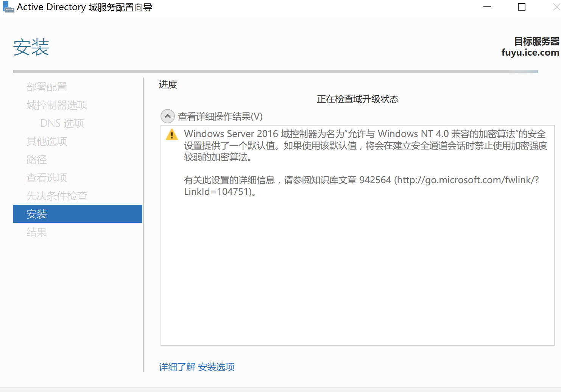Viewport: 561px width, 392px height.
Task: Toggle visibility of the operation results panel
Action: (168, 116)
